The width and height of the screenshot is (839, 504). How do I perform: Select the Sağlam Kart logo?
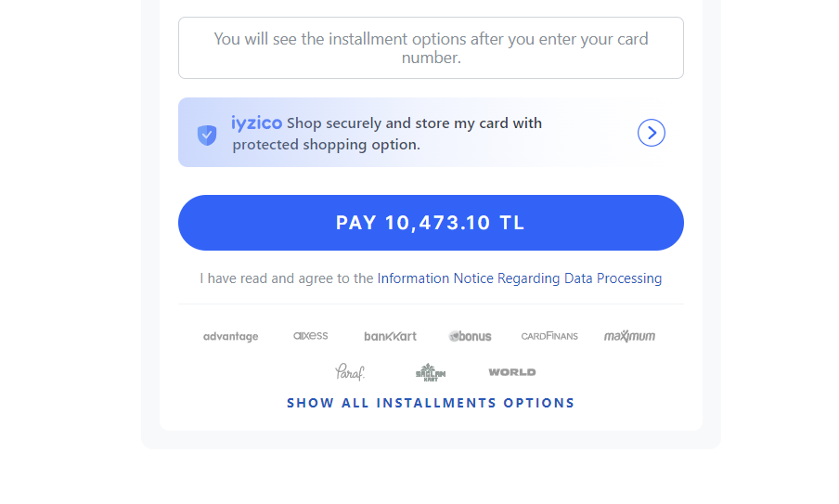431,372
